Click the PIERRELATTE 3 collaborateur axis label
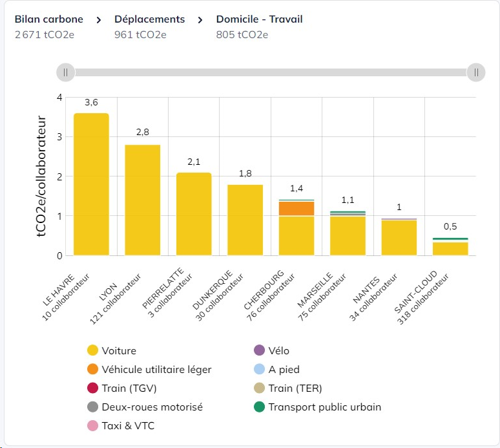500x448 pixels. pyautogui.click(x=167, y=292)
